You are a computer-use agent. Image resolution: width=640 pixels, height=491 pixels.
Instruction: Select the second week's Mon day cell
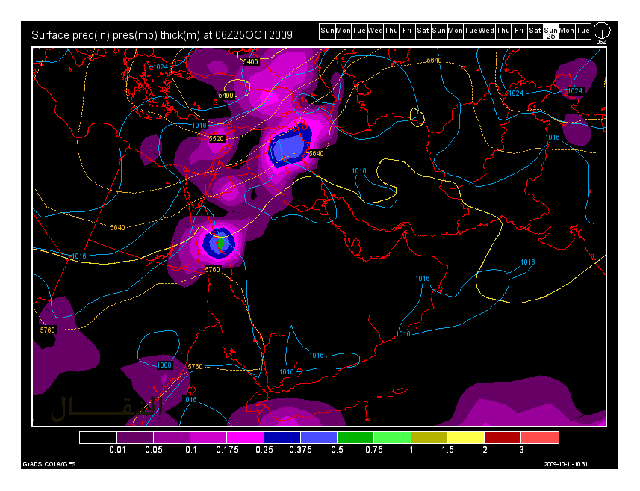455,31
